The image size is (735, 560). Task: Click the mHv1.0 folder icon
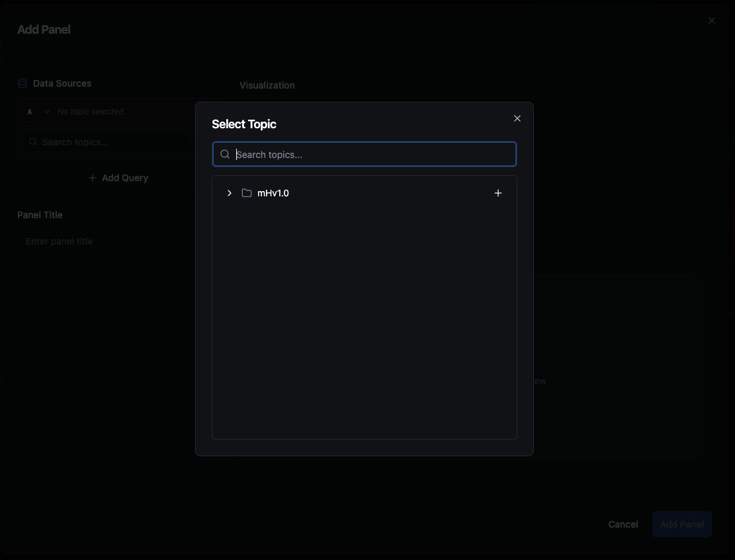[247, 193]
